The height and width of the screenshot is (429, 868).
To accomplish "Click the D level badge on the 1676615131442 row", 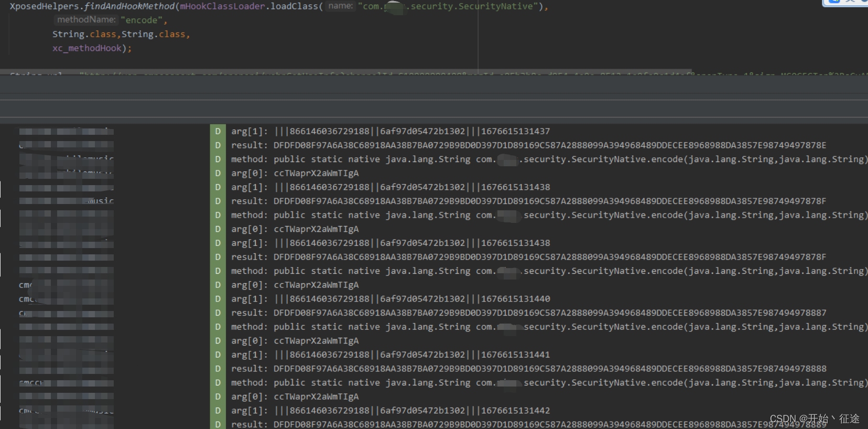I will pyautogui.click(x=218, y=411).
